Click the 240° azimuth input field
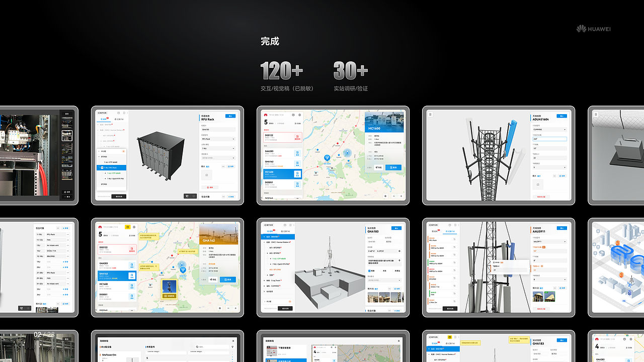 pyautogui.click(x=550, y=139)
